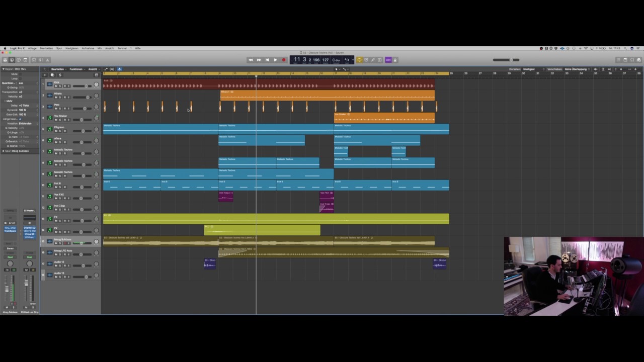
Task: Open Spotlight search in the menu bar
Action: (625, 48)
